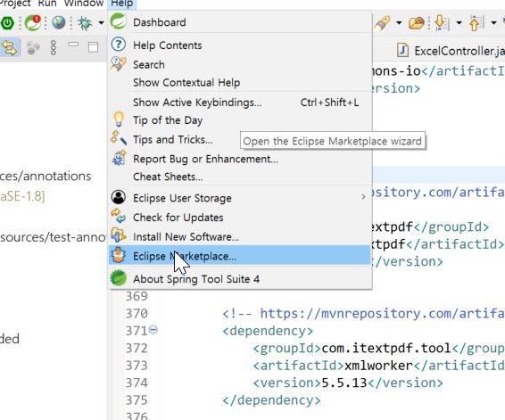This screenshot has height=420, width=505.
Task: Open the Window menu
Action: tap(84, 4)
